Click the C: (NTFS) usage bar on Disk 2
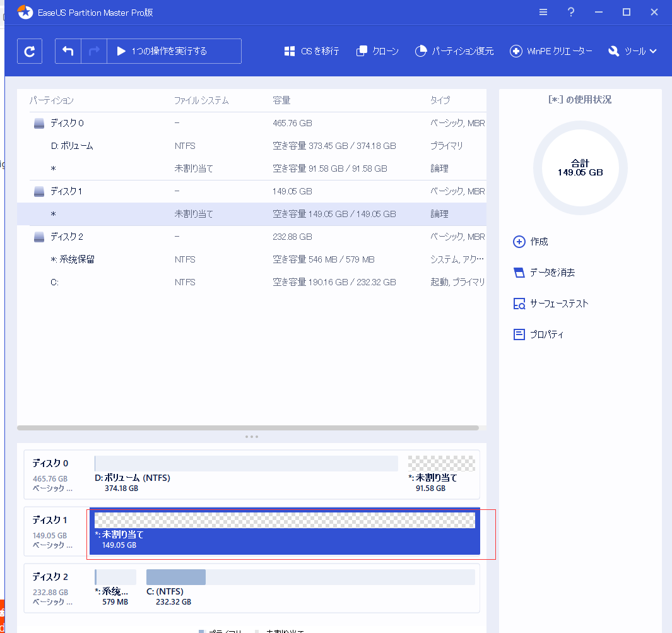The image size is (672, 633). pos(310,577)
